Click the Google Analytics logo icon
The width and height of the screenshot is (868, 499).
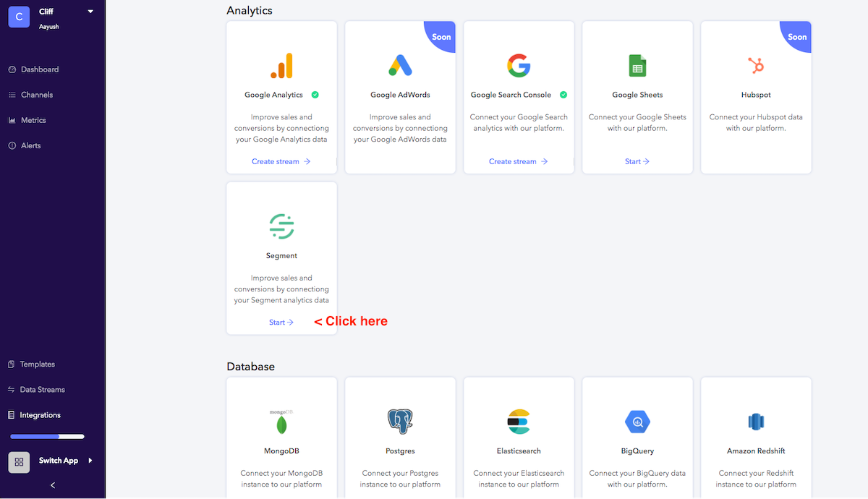coord(281,66)
